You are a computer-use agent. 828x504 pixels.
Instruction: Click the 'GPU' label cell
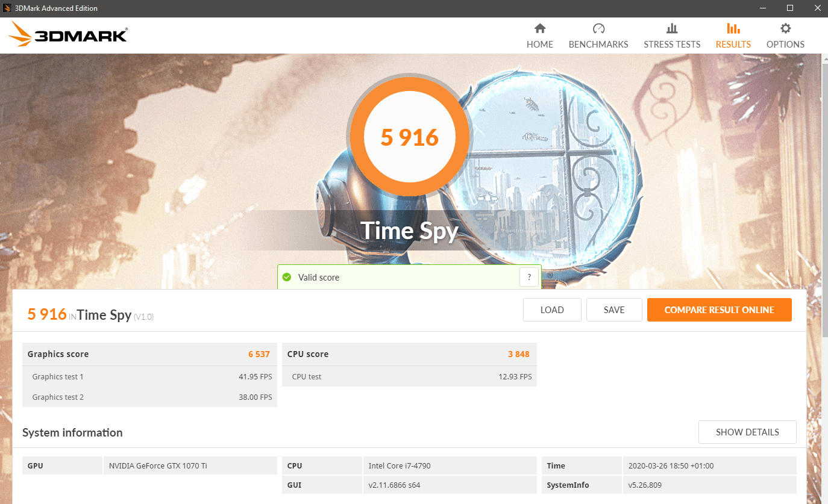pos(62,465)
